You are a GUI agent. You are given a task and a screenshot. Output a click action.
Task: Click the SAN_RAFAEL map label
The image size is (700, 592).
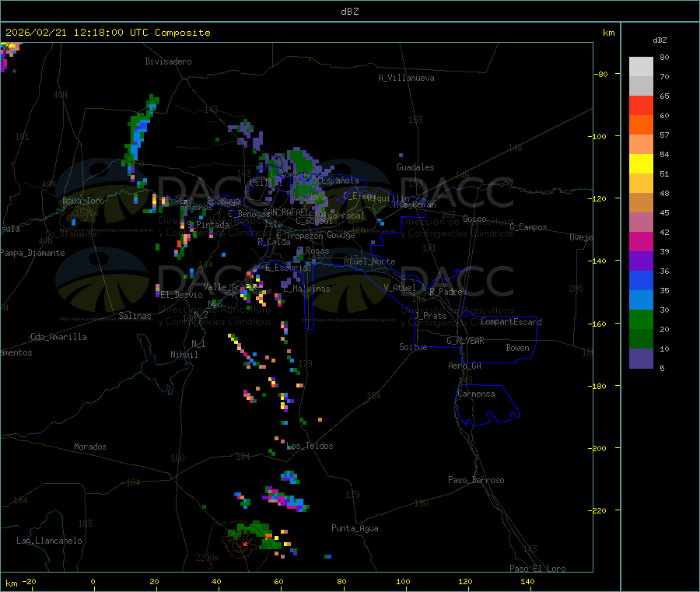[285, 212]
